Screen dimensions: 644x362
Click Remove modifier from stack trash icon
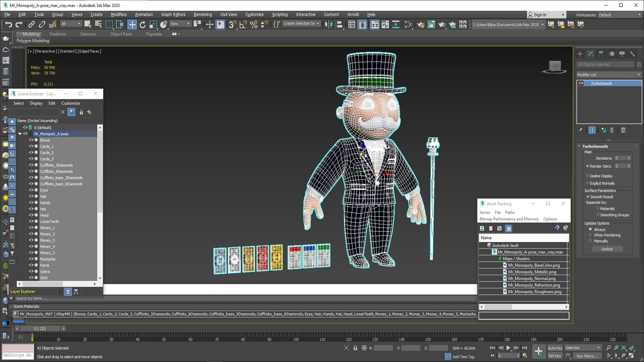(x=612, y=130)
